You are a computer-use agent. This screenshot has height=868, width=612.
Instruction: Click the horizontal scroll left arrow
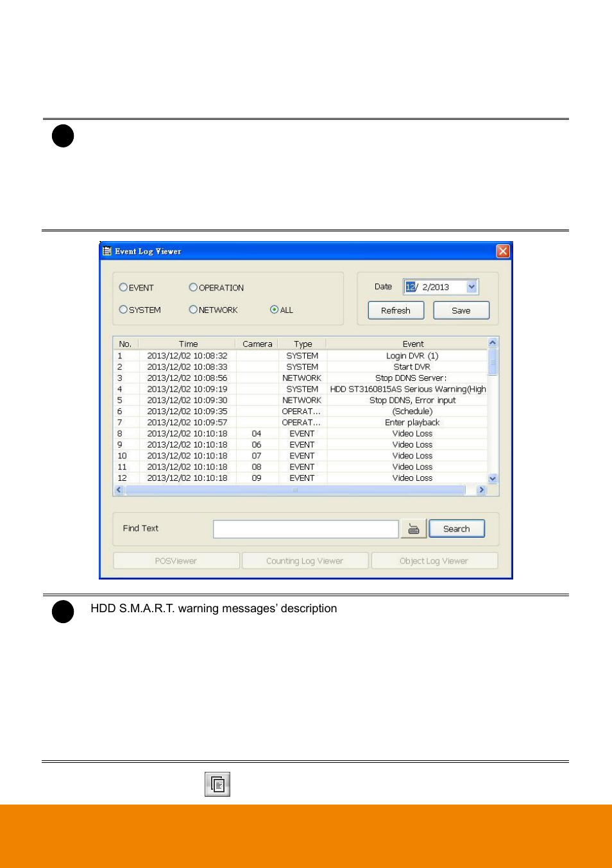[x=119, y=490]
